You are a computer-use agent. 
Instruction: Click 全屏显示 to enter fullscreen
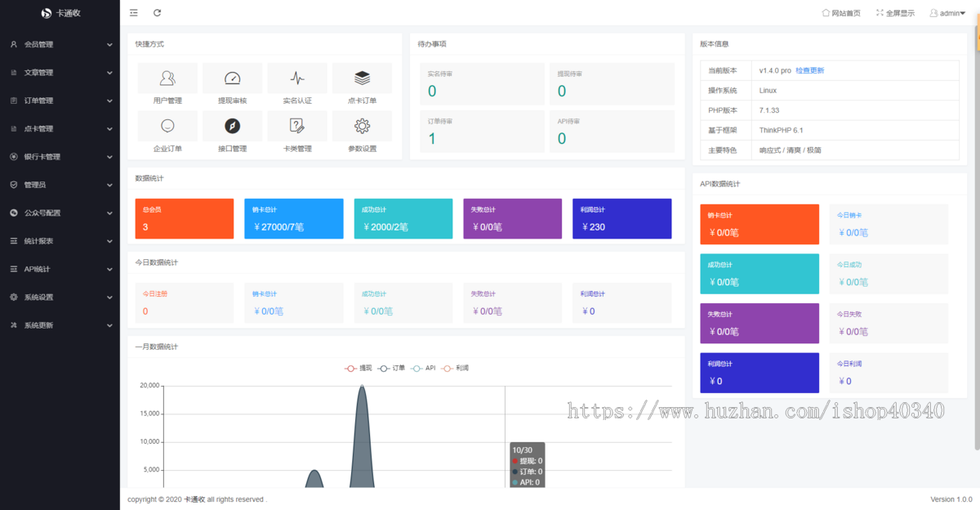pos(895,13)
